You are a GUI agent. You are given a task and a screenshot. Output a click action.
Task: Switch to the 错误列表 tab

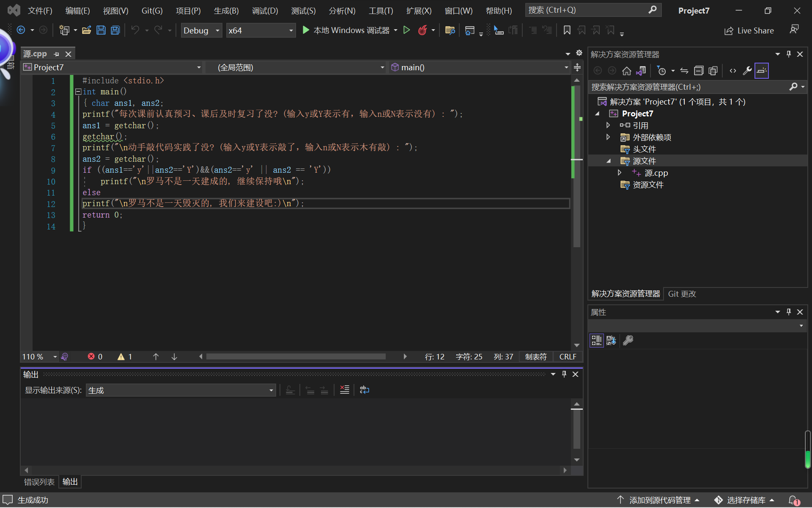point(39,482)
